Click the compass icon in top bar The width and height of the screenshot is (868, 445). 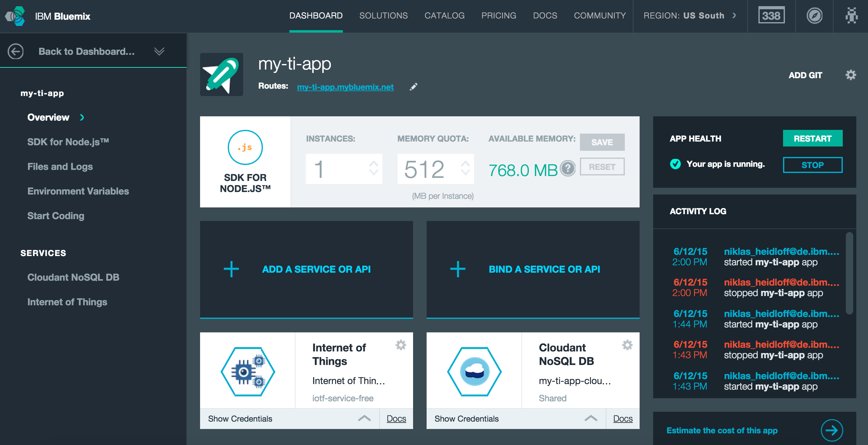click(814, 16)
